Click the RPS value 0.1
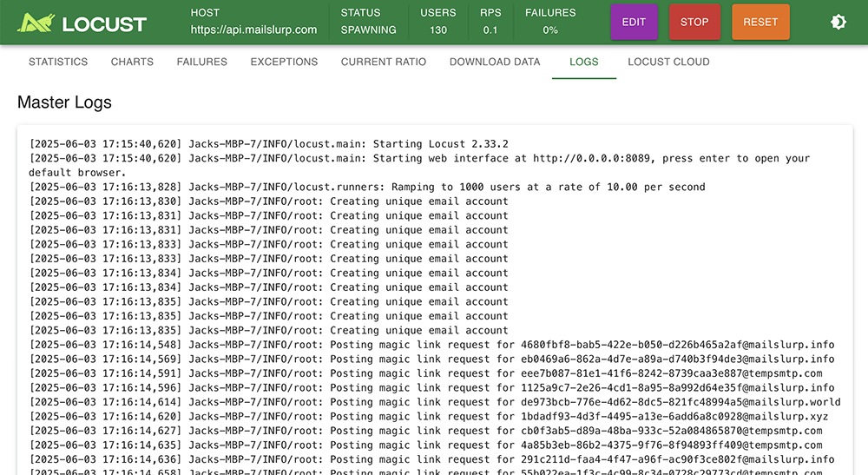This screenshot has height=475, width=868. click(490, 30)
